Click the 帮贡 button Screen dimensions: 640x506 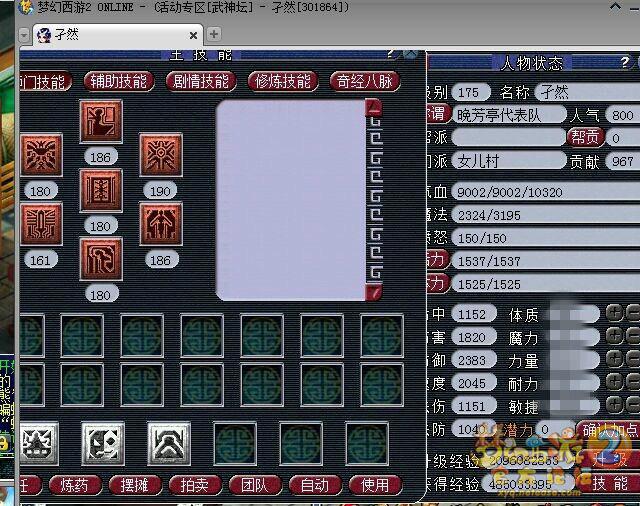tap(585, 138)
